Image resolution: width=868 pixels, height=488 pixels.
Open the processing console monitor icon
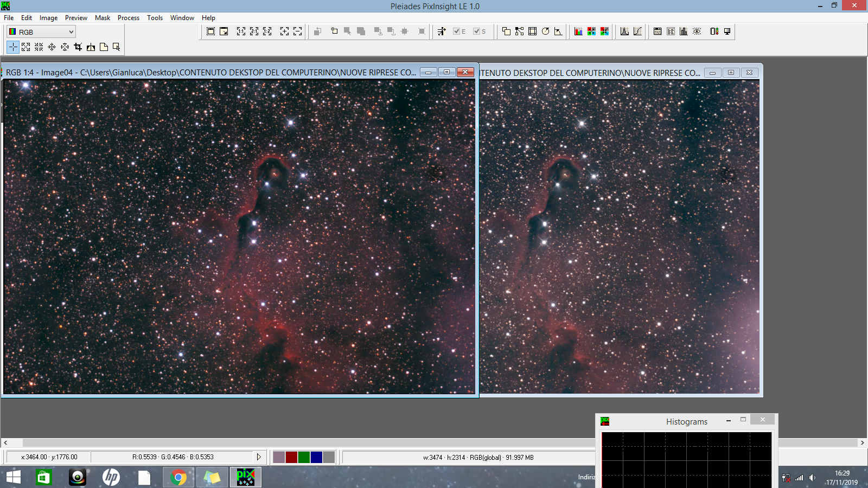(727, 31)
